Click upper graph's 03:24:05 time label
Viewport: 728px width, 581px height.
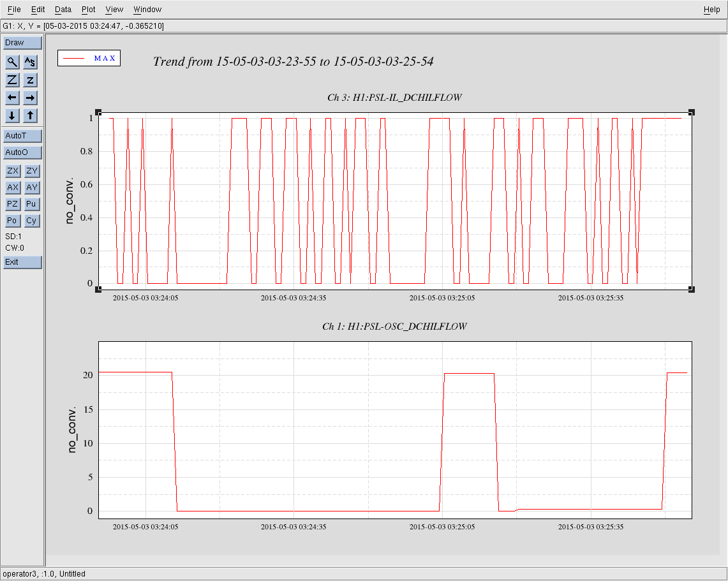pyautogui.click(x=145, y=298)
